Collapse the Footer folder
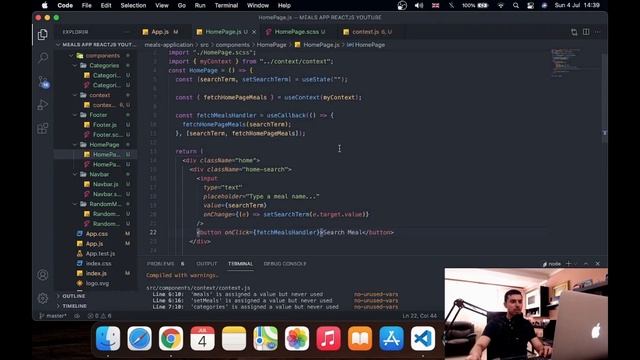 click(x=75, y=115)
